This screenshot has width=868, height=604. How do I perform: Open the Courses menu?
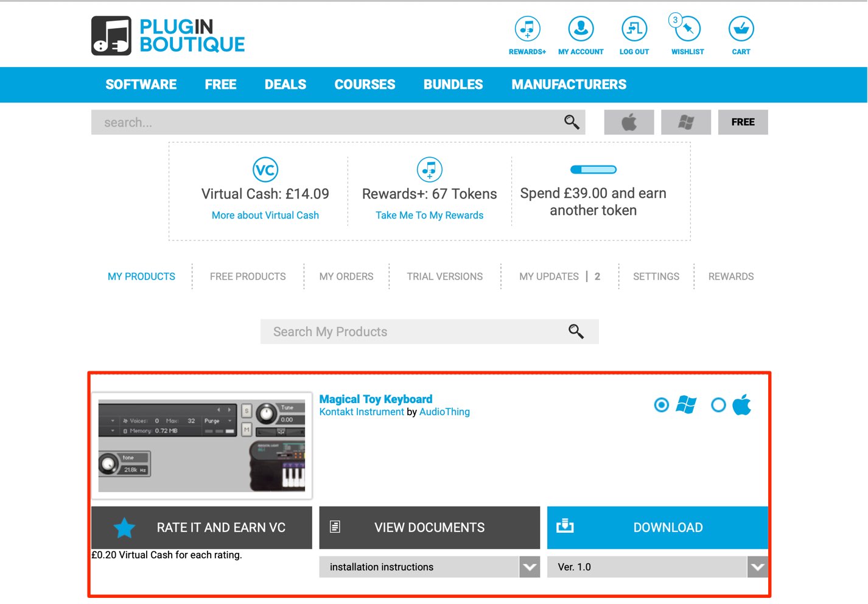point(365,85)
